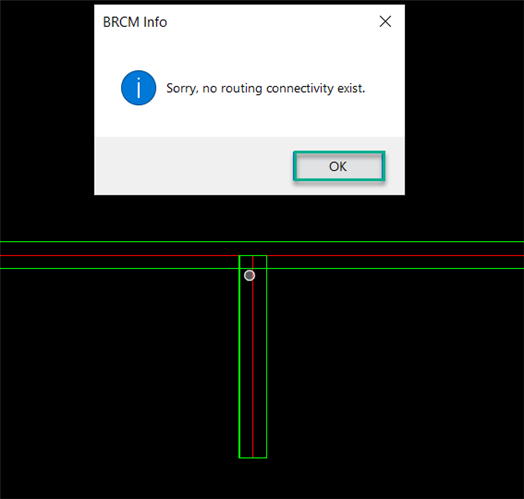Close the BRCM Info dialog
This screenshot has height=499, width=524.
(x=385, y=22)
